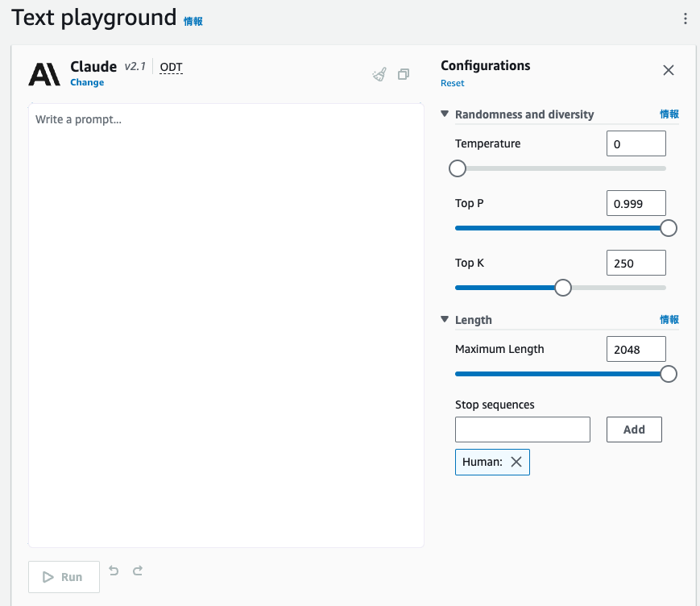This screenshot has width=700, height=606.
Task: Click the Stop sequences label
Action: (x=495, y=405)
